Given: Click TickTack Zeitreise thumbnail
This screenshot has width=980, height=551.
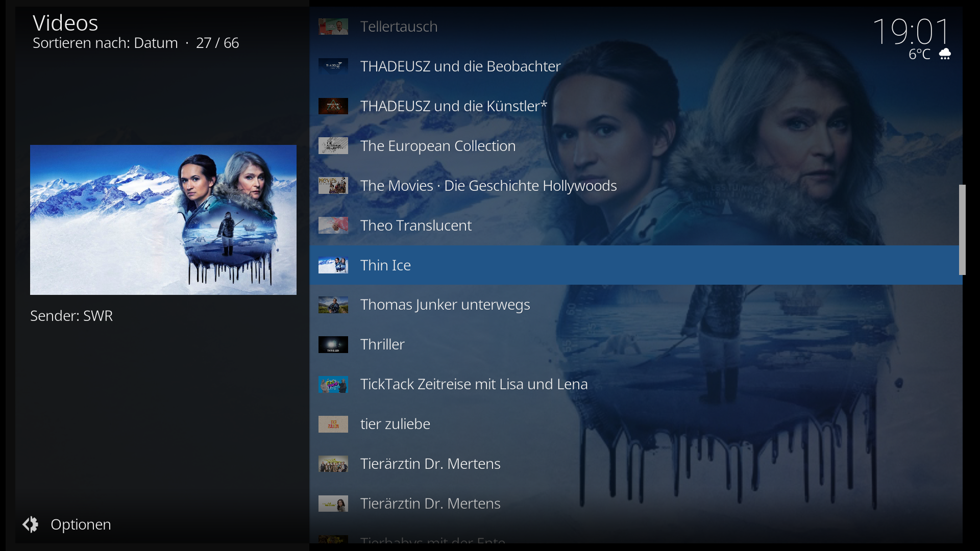Looking at the screenshot, I should 333,385.
